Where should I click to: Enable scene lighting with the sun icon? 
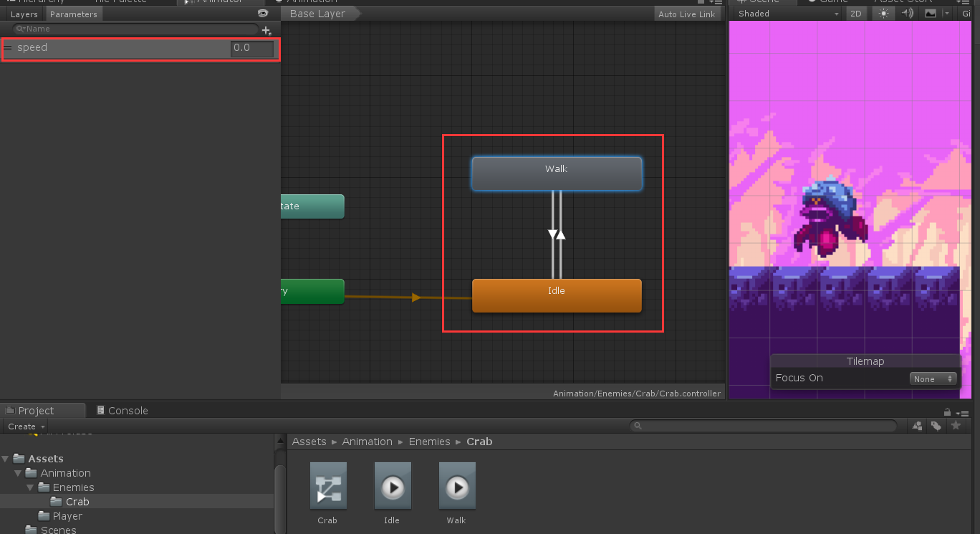click(x=882, y=13)
